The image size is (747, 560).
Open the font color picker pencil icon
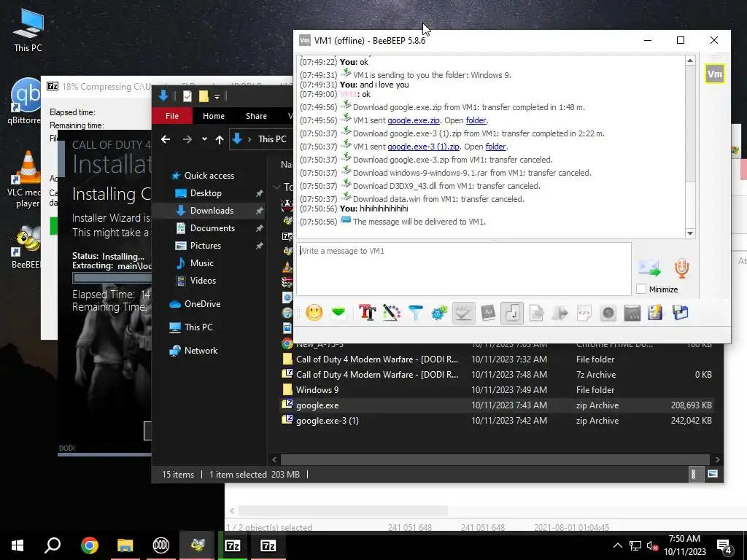[x=392, y=313]
